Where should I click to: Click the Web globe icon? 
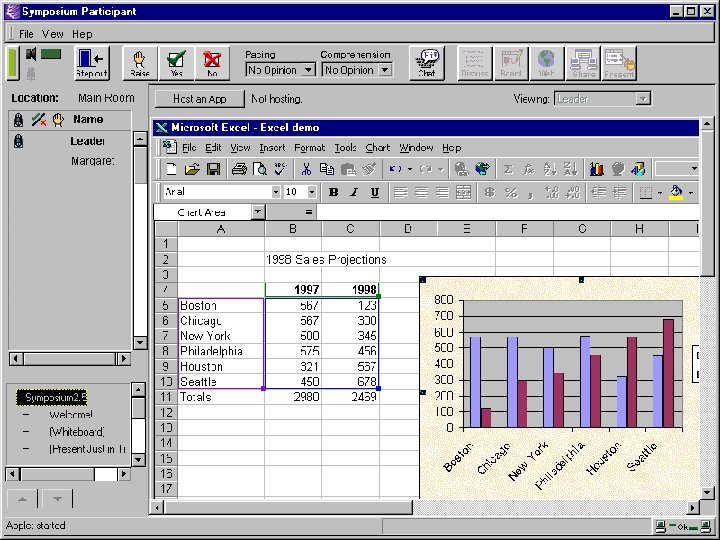click(546, 63)
